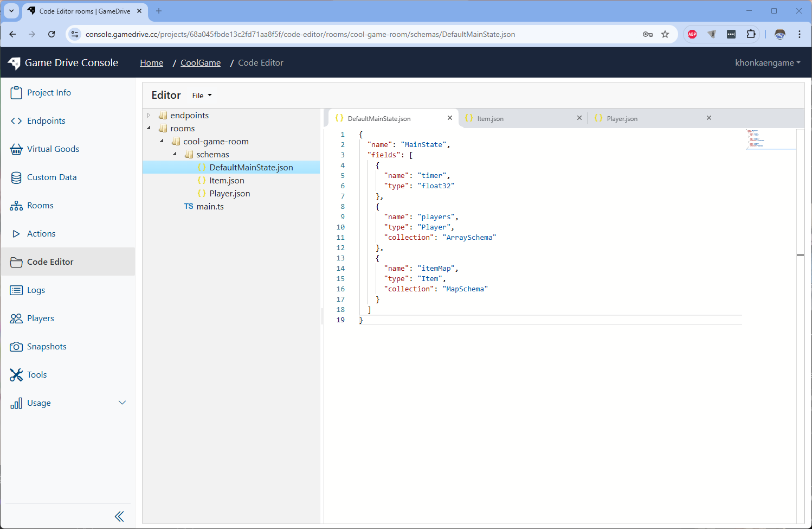Viewport: 812px width, 529px height.
Task: Open Snapshots section
Action: [x=45, y=346]
